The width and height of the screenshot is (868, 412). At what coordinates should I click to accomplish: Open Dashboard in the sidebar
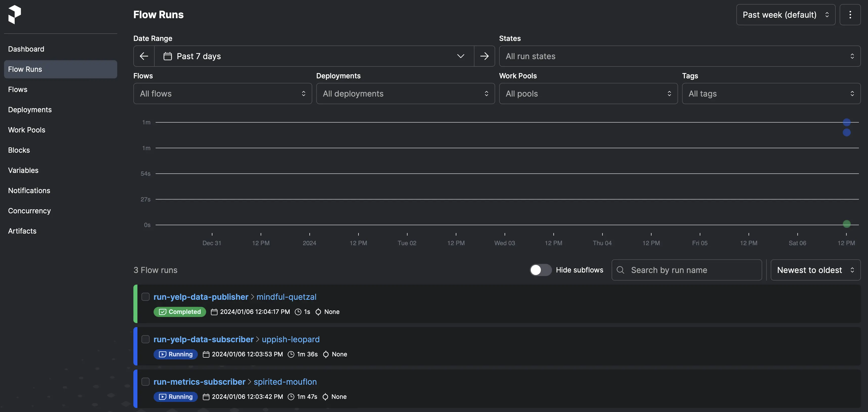61,49
